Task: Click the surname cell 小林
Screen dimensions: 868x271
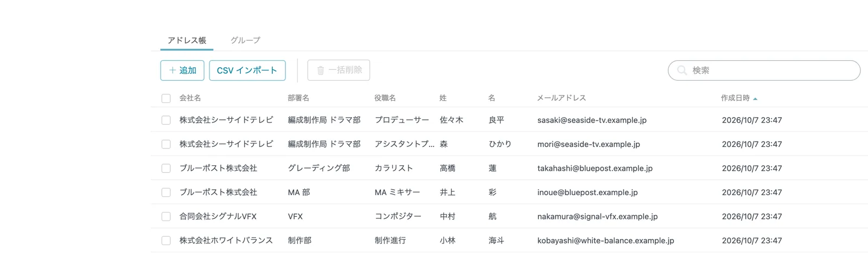Action: [448, 241]
